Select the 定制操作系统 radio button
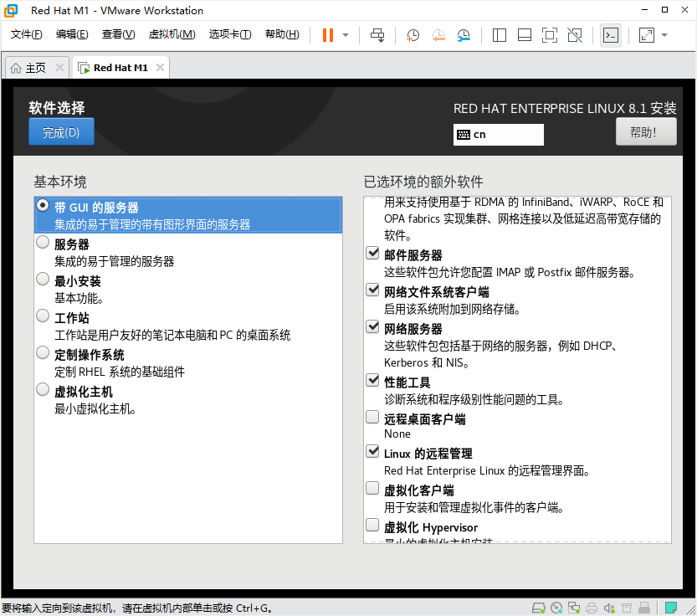Image resolution: width=697 pixels, height=616 pixels. click(x=43, y=353)
